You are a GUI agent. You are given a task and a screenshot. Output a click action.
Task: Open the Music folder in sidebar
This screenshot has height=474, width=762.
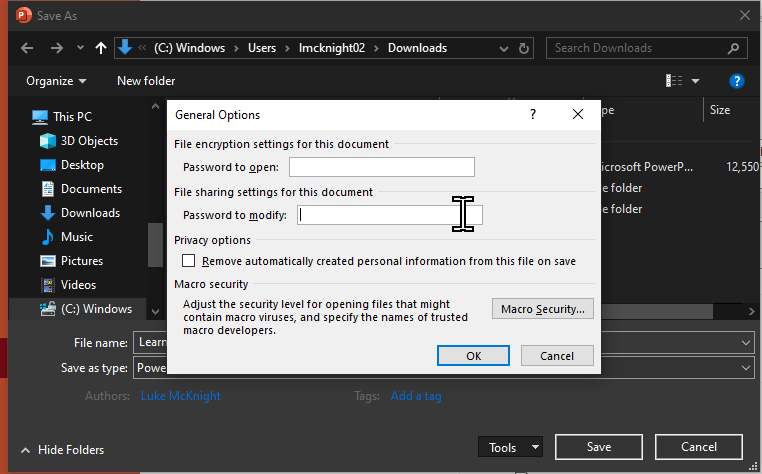point(76,237)
